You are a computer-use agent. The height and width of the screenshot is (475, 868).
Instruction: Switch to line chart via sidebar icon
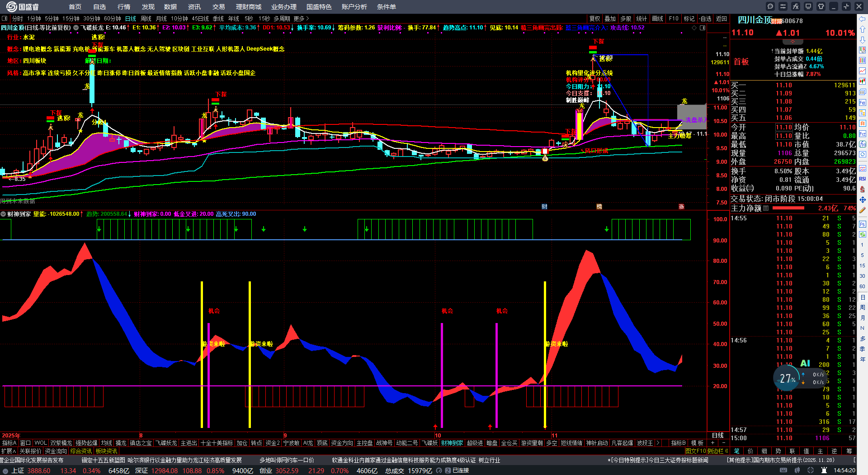[x=863, y=71]
